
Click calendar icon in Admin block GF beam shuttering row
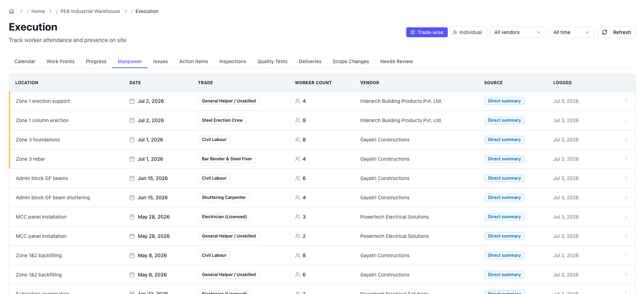point(132,198)
